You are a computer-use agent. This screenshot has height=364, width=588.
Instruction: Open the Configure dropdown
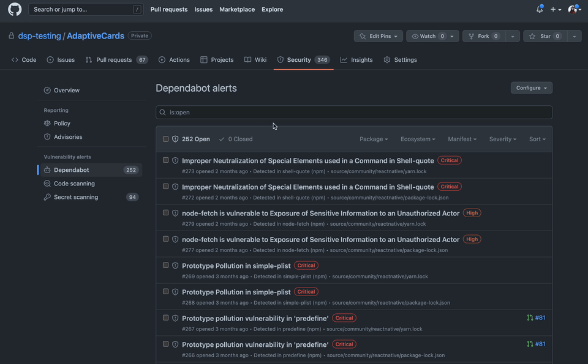pyautogui.click(x=532, y=87)
